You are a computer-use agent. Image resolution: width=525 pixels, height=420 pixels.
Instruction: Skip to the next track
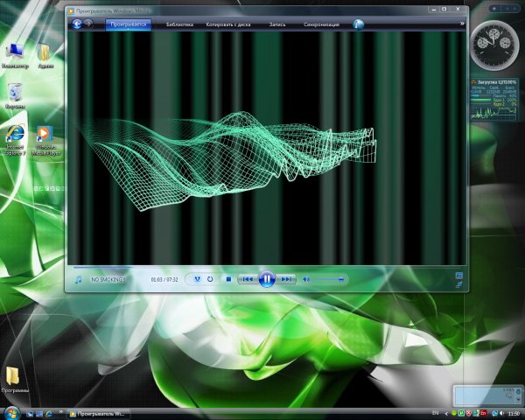click(x=286, y=279)
